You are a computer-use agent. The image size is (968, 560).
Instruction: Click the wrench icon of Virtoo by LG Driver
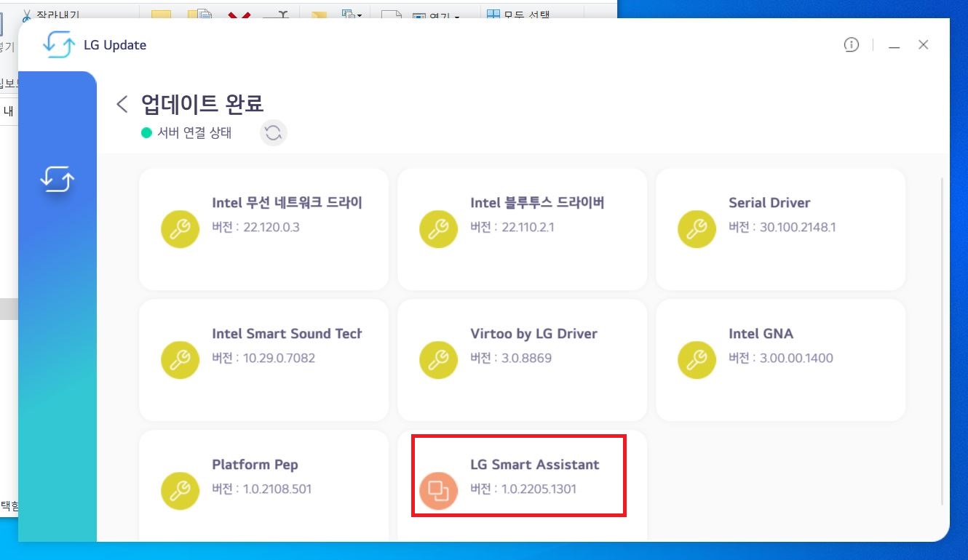(x=438, y=359)
